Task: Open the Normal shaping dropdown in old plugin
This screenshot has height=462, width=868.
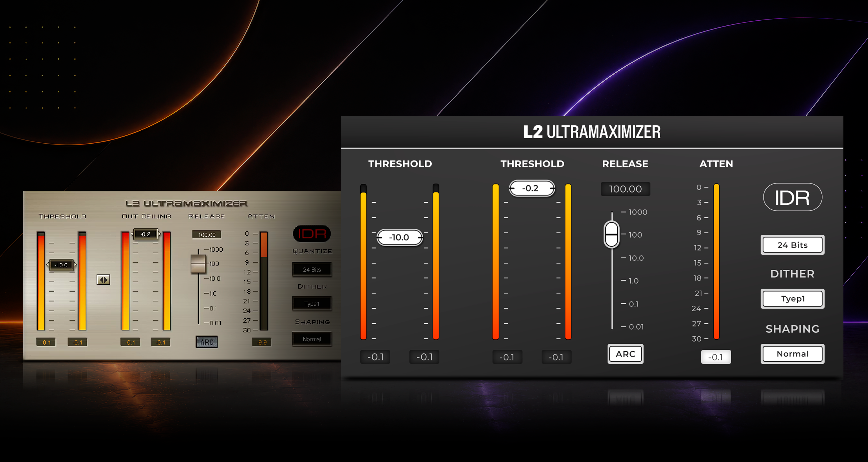Action: (x=312, y=339)
